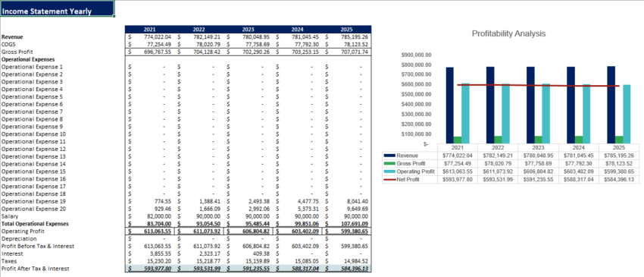Select the 2025 column header
This screenshot has height=277, width=644.
point(347,30)
